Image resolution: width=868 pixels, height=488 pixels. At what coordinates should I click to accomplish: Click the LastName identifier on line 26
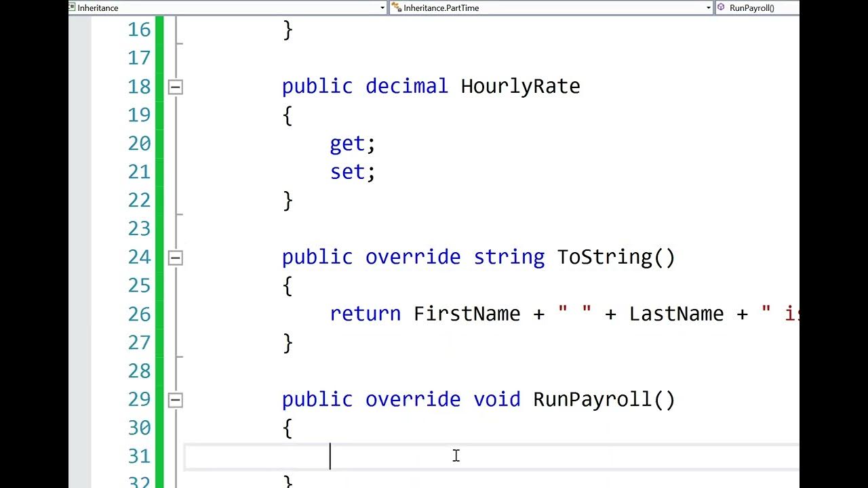tap(676, 314)
